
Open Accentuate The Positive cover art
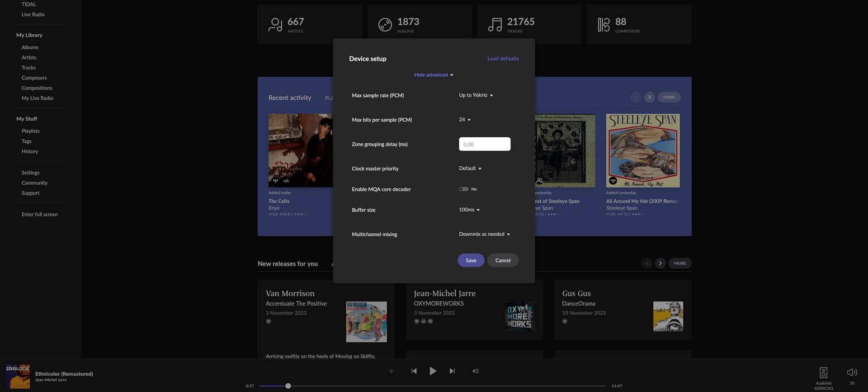(366, 322)
